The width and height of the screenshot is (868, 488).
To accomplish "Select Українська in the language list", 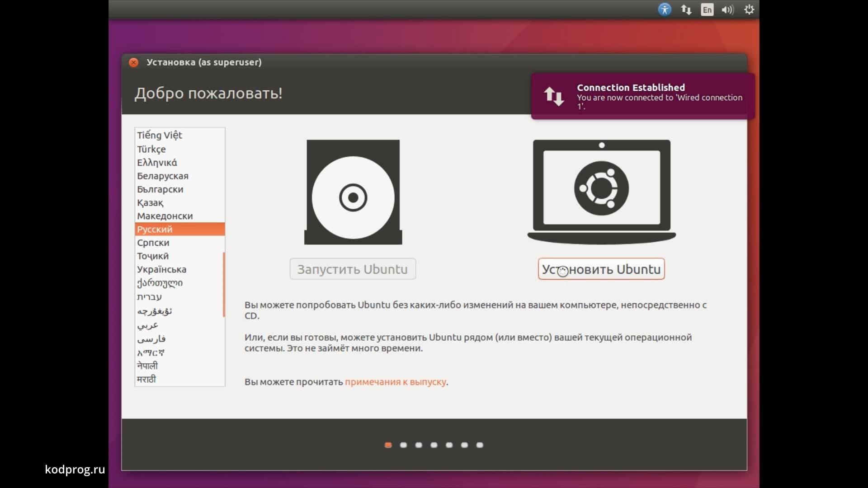I will 180,269.
